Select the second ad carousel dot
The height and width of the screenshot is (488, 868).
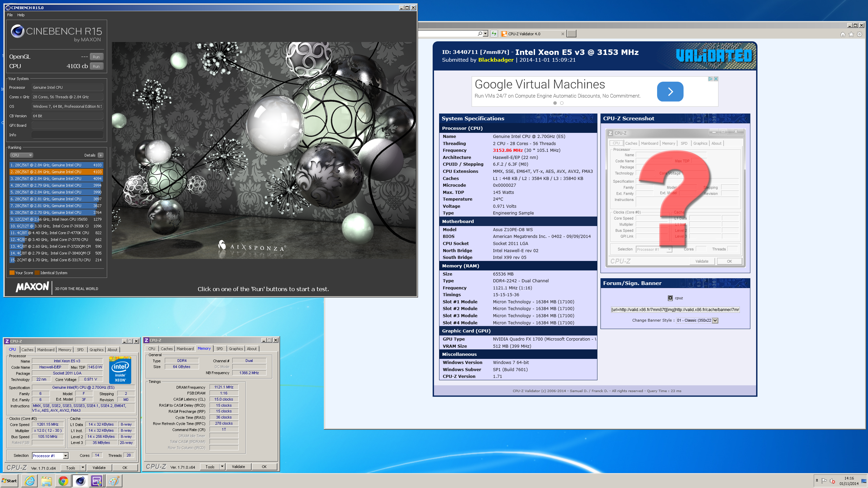coord(562,103)
